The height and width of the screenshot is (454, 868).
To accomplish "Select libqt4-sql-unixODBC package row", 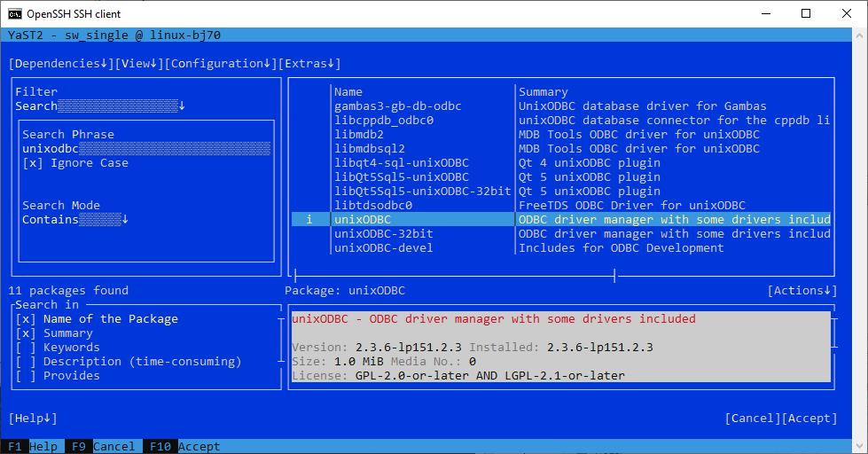I will [560, 163].
